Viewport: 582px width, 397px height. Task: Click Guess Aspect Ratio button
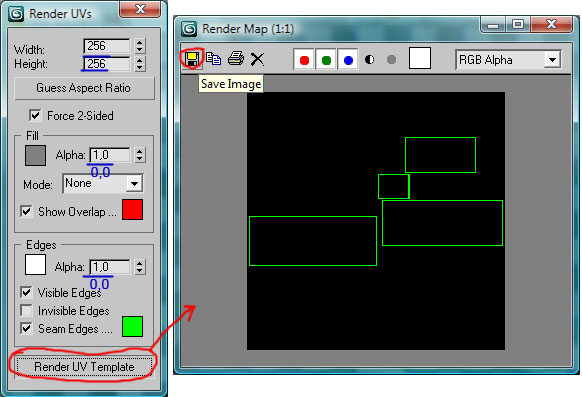point(84,88)
